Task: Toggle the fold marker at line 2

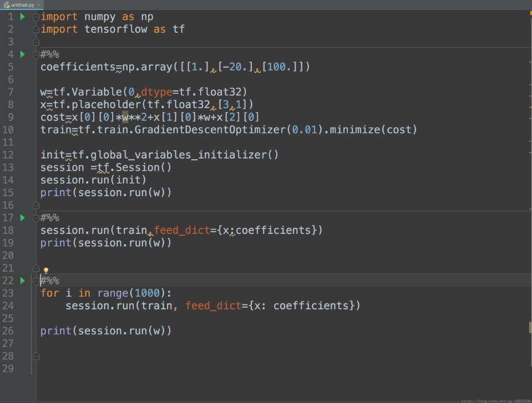Action: pos(36,29)
